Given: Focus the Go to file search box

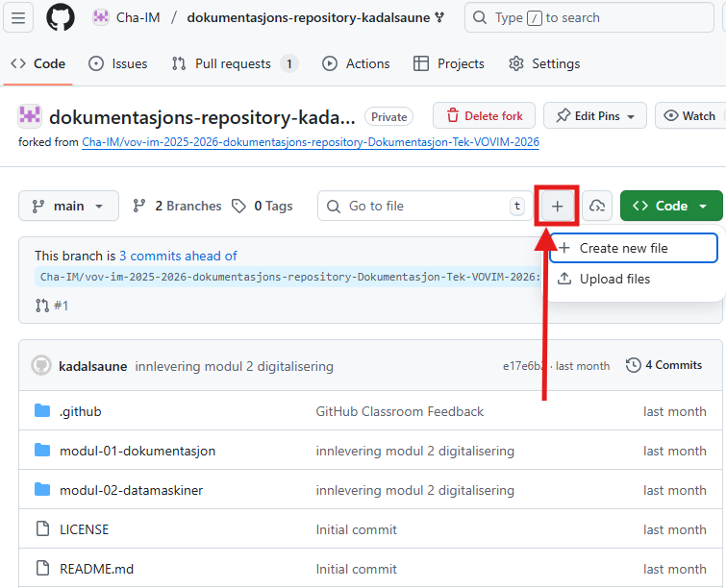Looking at the screenshot, I should 425,206.
